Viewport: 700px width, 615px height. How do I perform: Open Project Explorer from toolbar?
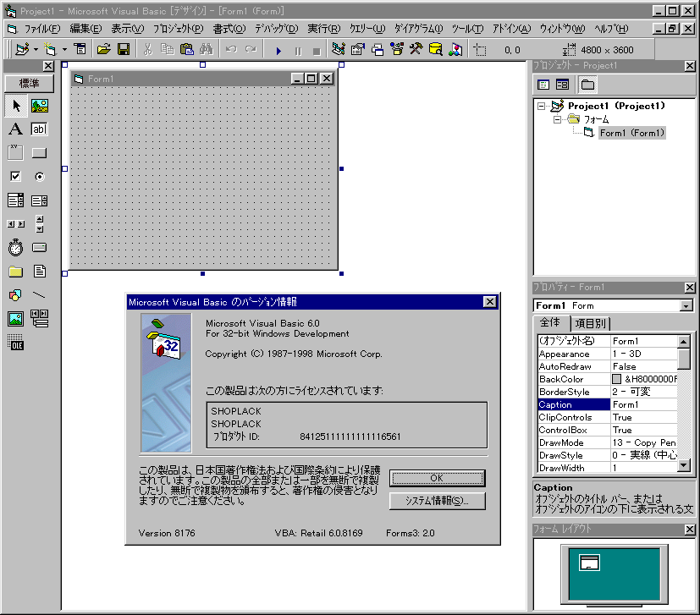click(339, 49)
